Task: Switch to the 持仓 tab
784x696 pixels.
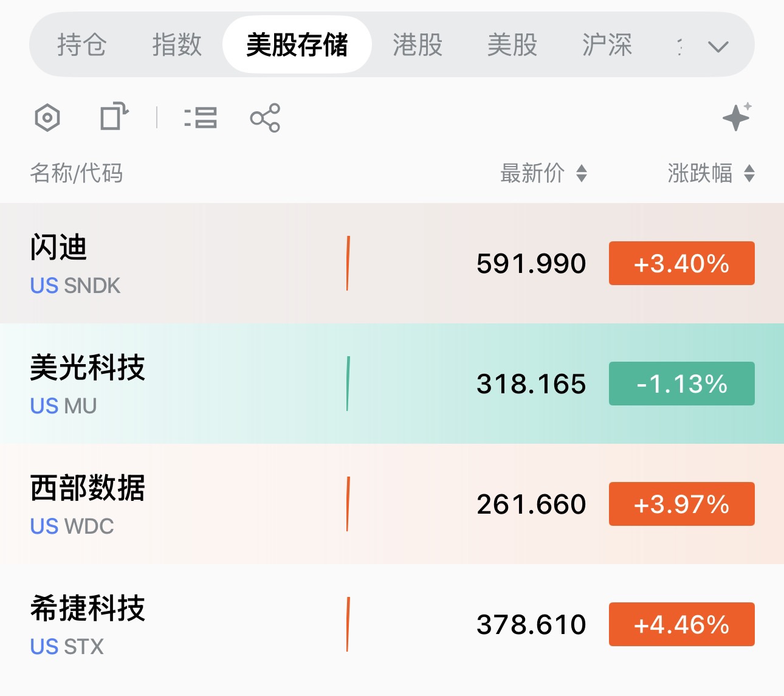Action: (81, 45)
